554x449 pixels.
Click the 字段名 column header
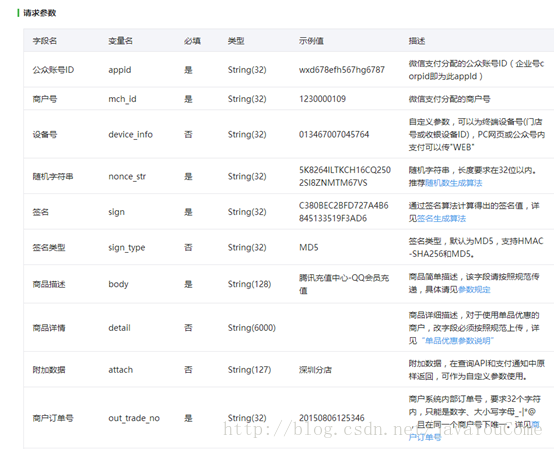pyautogui.click(x=45, y=41)
